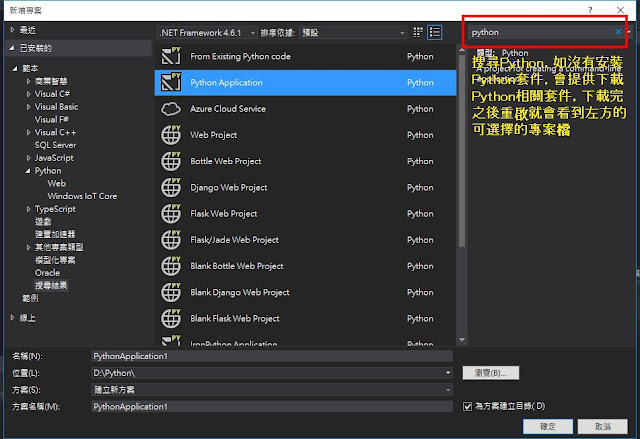Open the search options dropdown arrow
Image resolution: width=640 pixels, height=439 pixels.
tap(629, 32)
